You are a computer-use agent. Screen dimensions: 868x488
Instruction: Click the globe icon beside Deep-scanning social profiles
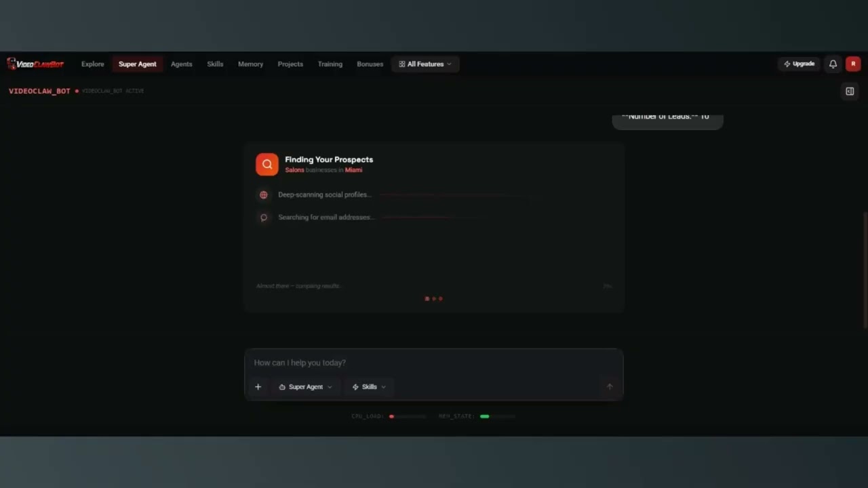(264, 195)
